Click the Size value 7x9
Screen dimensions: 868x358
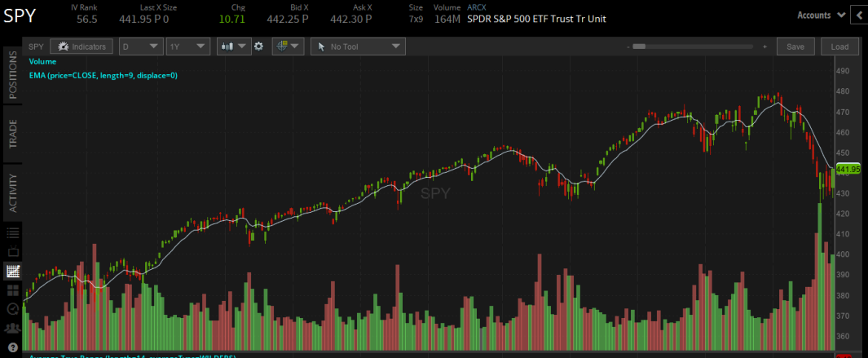pos(415,19)
